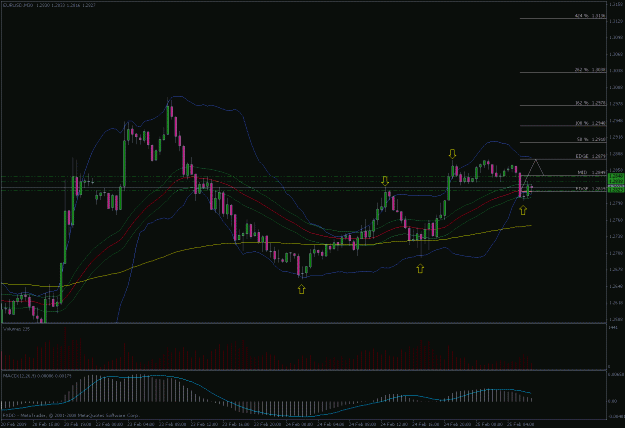This screenshot has width=625, height=428.
Task: Click the 24 Feb 20:00 time label
Action: click(456, 424)
